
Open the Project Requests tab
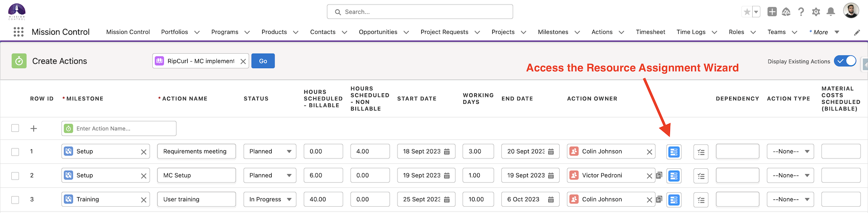tap(444, 32)
